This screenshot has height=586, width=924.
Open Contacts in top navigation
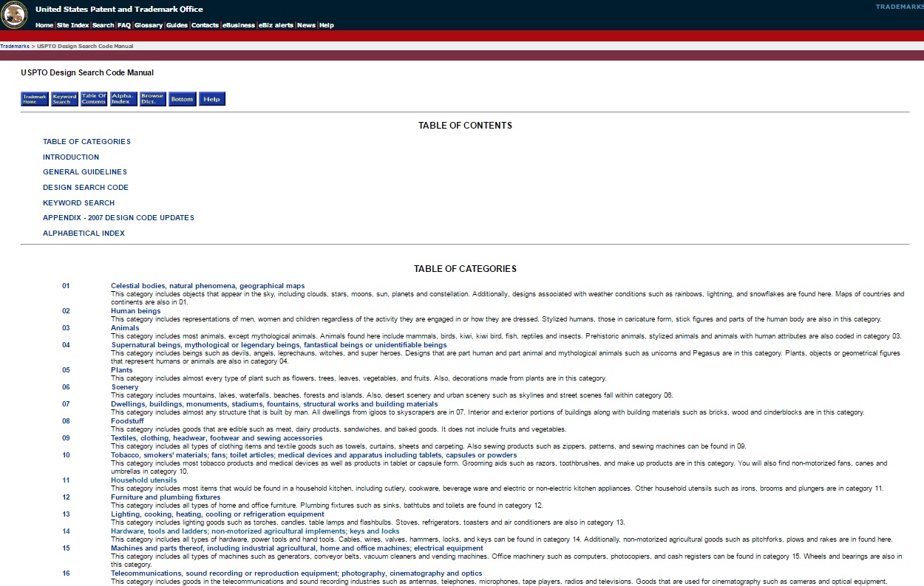pos(205,25)
